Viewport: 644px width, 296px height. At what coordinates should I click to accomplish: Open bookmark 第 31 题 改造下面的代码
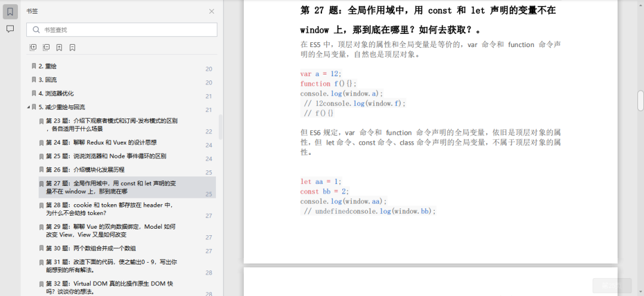pos(112,266)
